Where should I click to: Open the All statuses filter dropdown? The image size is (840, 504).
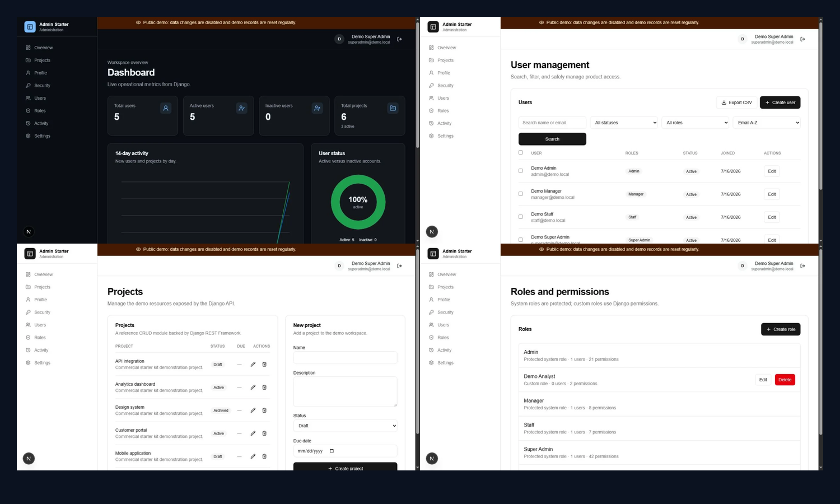point(624,123)
